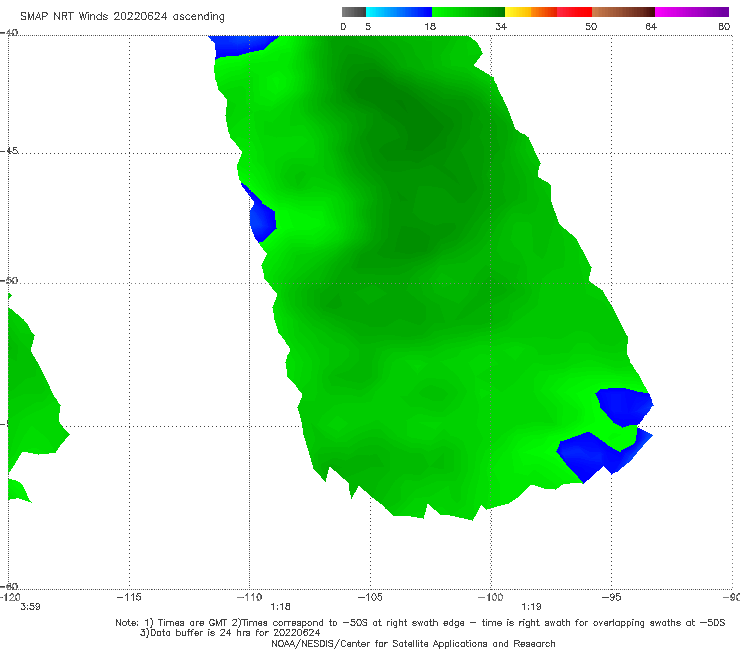740x650 pixels.
Task: Click the longitude label '-105'
Action: coord(370,597)
